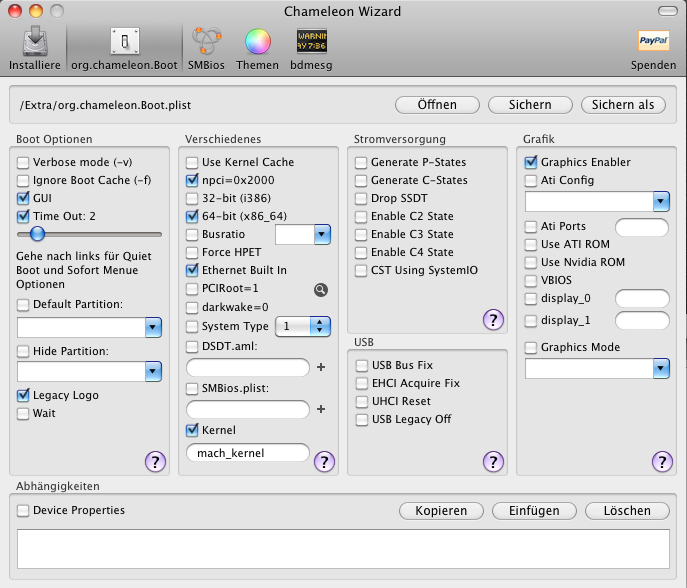Click the Sichern als button

pos(623,104)
